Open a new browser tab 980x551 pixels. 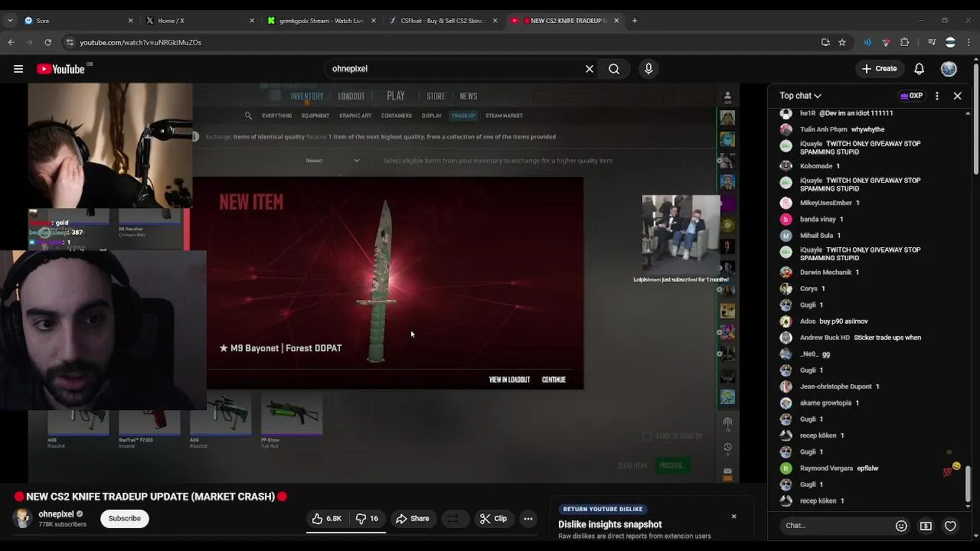pos(635,21)
